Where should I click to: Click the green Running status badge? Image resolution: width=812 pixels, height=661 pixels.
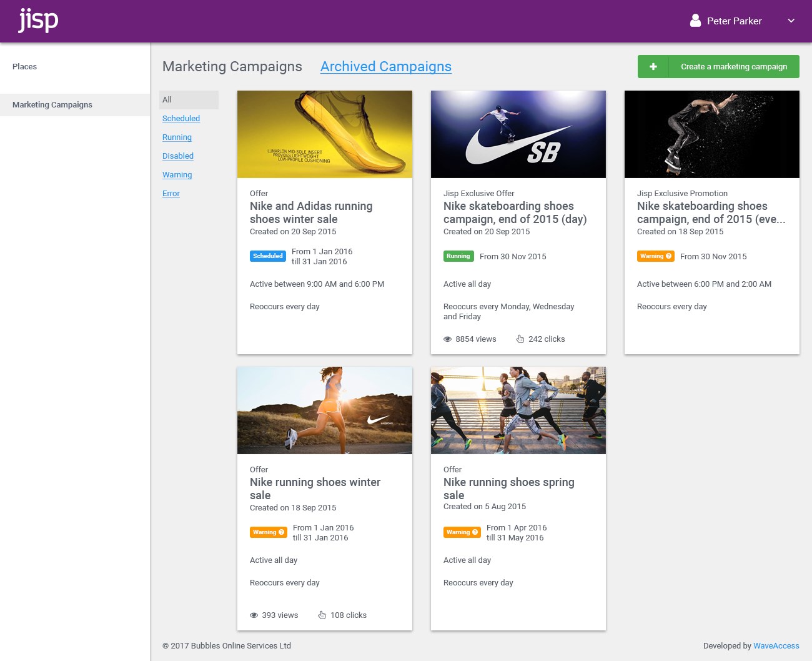(458, 256)
